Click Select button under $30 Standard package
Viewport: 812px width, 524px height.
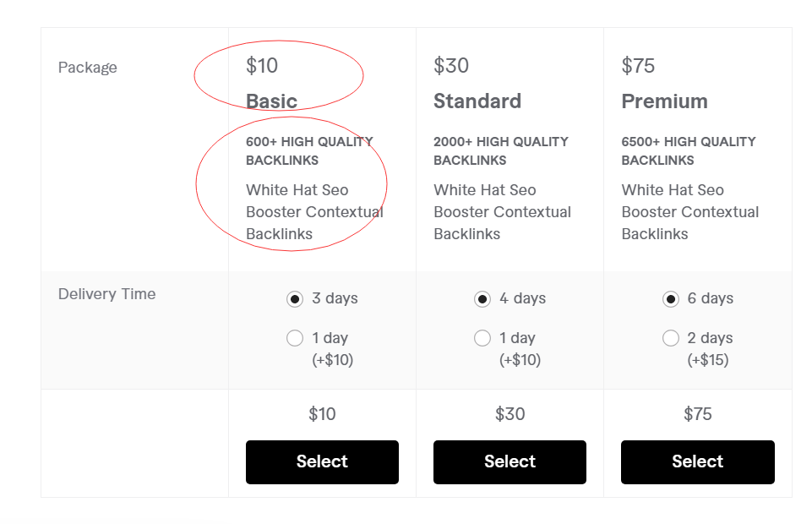tap(510, 461)
